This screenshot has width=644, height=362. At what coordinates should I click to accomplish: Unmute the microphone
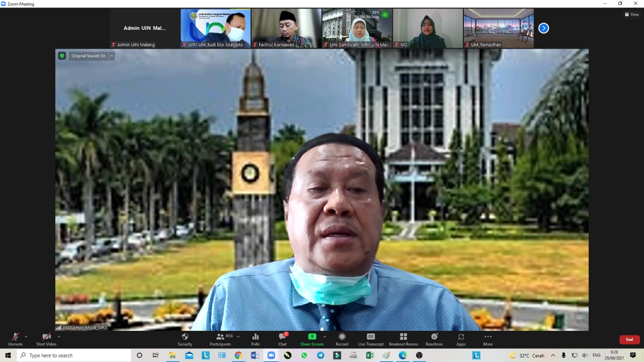(15, 339)
